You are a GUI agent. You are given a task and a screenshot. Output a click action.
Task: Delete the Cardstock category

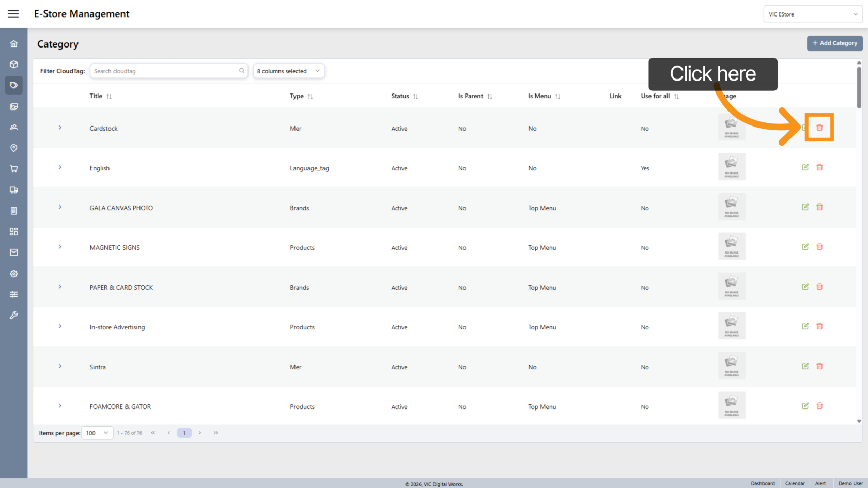point(819,128)
